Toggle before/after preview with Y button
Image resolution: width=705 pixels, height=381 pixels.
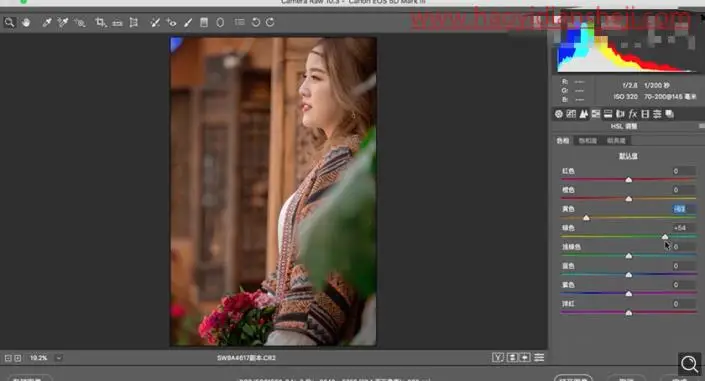coord(498,358)
